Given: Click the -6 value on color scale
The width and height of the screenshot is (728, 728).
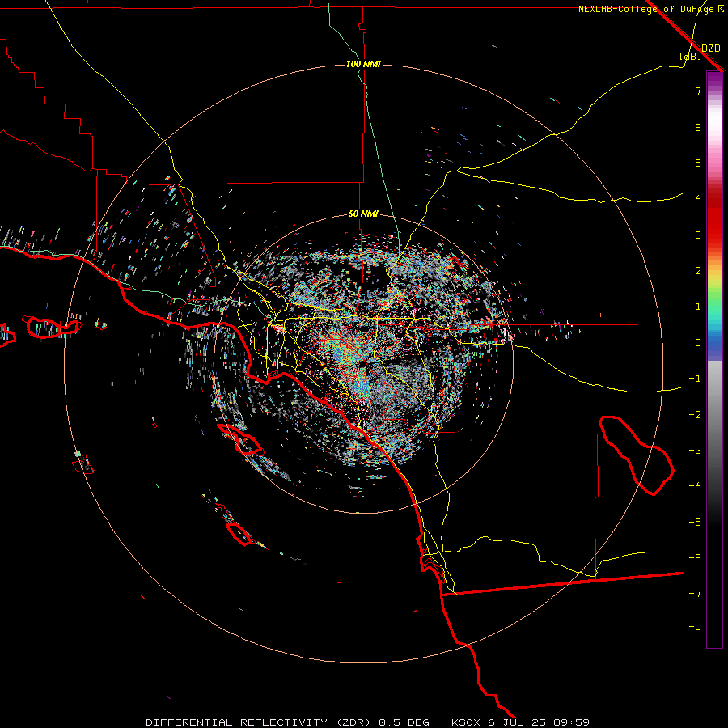Looking at the screenshot, I should click(x=695, y=557).
